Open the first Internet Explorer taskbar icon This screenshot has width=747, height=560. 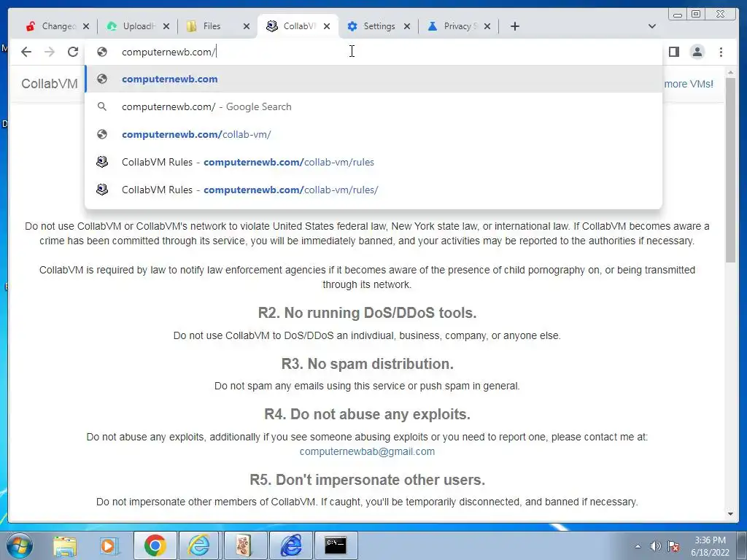pyautogui.click(x=199, y=545)
